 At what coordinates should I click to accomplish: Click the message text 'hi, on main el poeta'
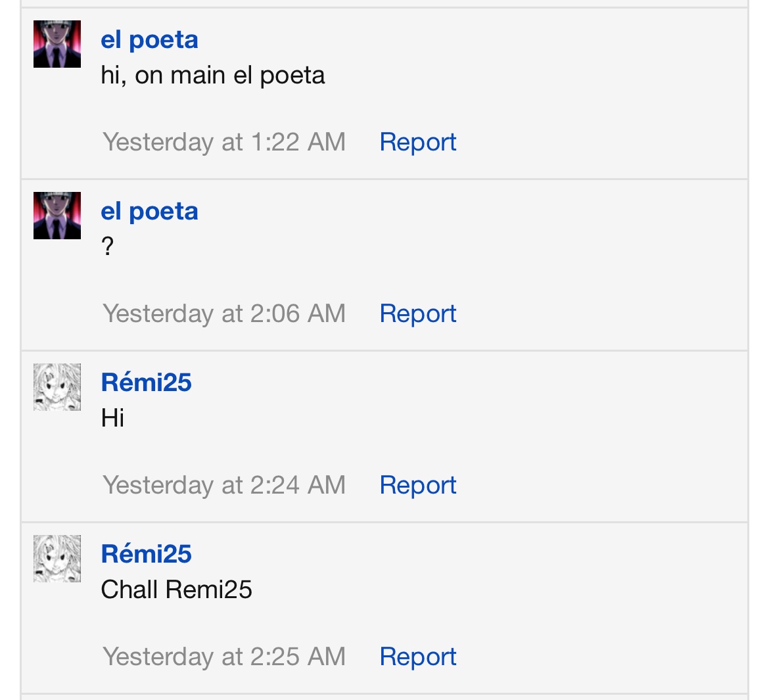[x=213, y=76]
